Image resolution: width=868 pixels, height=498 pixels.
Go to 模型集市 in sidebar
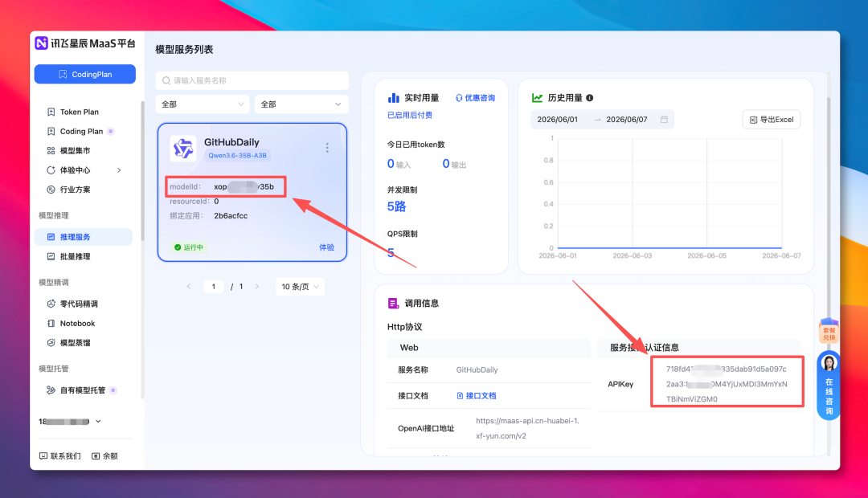point(75,150)
